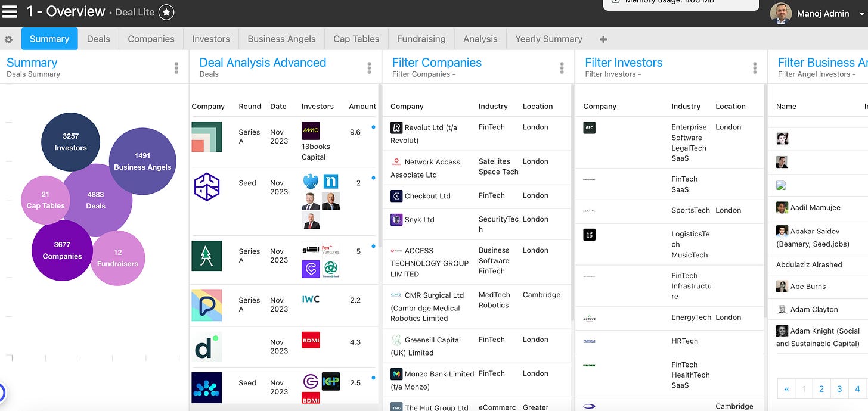Open Abdulaziz Alrashed angel profile
This screenshot has height=411, width=868.
[x=809, y=265]
